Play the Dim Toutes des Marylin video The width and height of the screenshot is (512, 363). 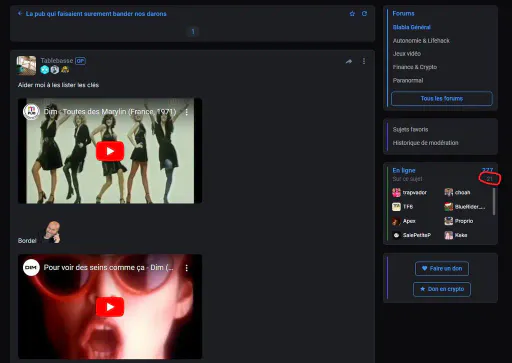[110, 151]
